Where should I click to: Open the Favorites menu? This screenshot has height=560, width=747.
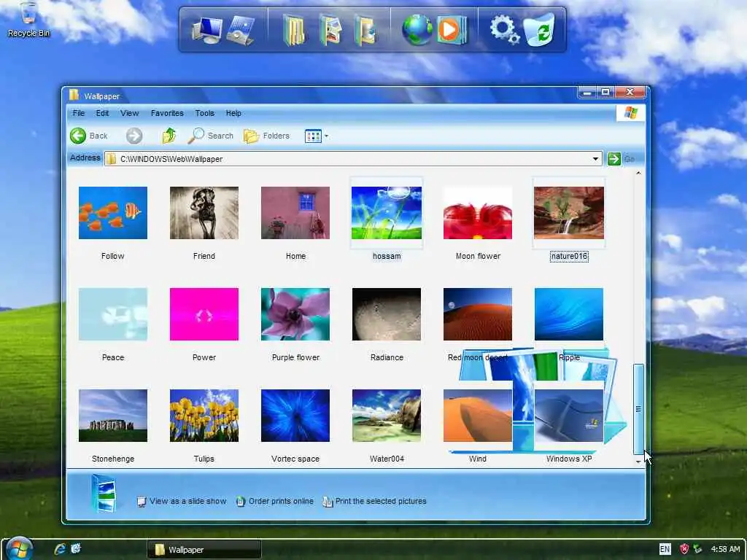click(167, 113)
